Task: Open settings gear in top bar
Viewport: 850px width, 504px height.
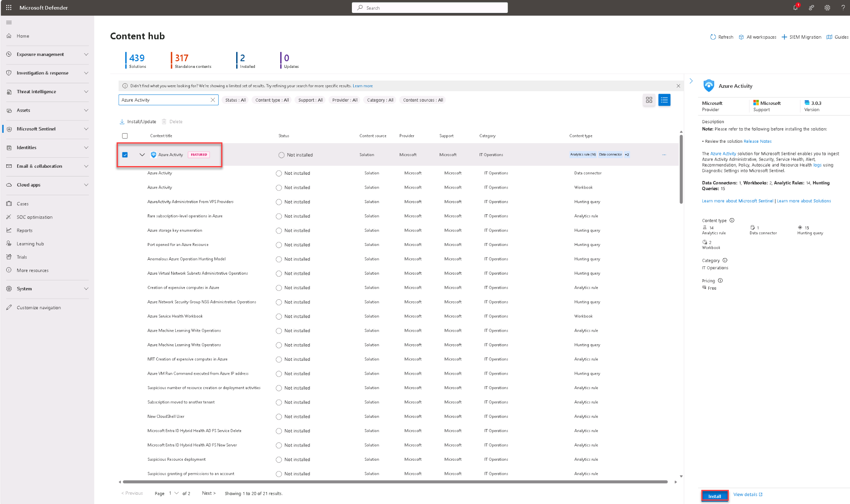Action: pyautogui.click(x=827, y=7)
